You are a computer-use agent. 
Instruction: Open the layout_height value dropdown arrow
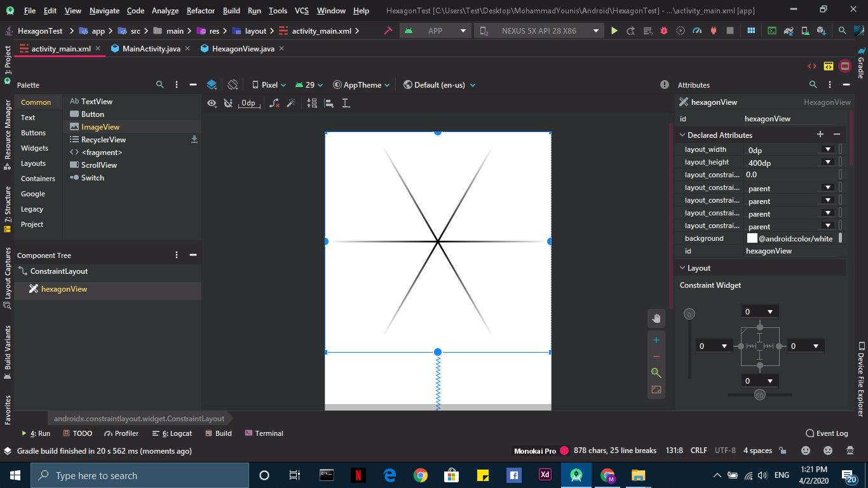(827, 162)
